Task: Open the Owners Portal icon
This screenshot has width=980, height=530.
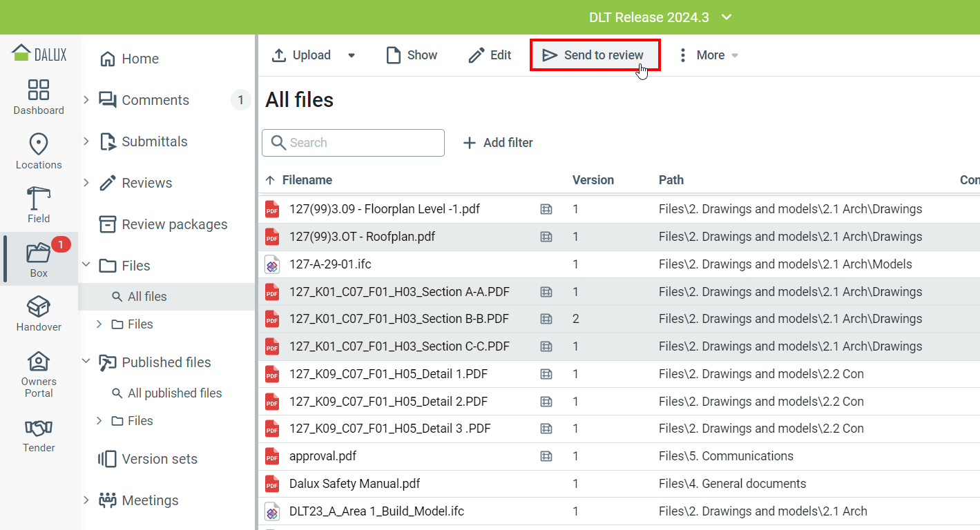Action: click(39, 362)
